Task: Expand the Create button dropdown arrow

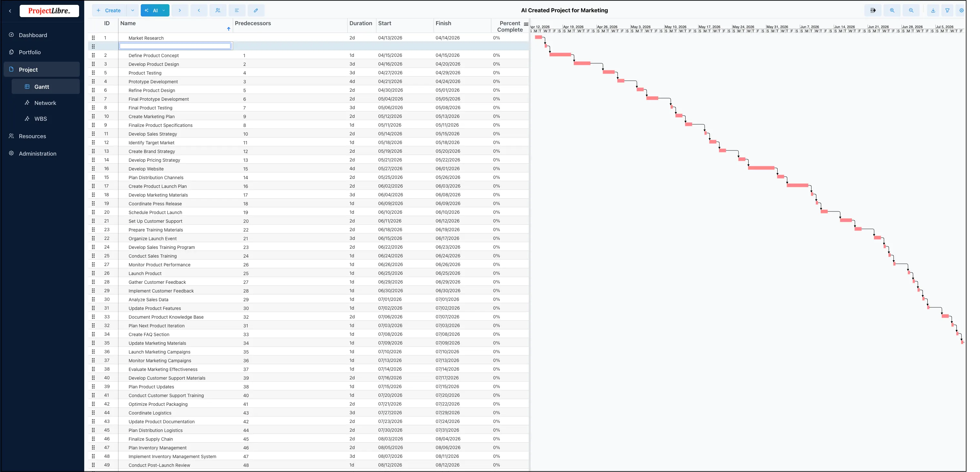Action: [132, 10]
